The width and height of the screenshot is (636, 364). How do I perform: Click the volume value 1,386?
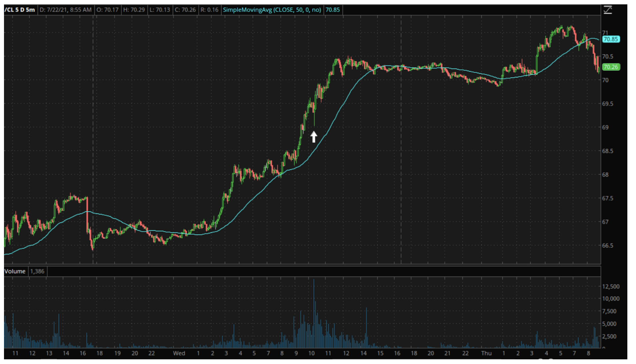click(x=37, y=272)
